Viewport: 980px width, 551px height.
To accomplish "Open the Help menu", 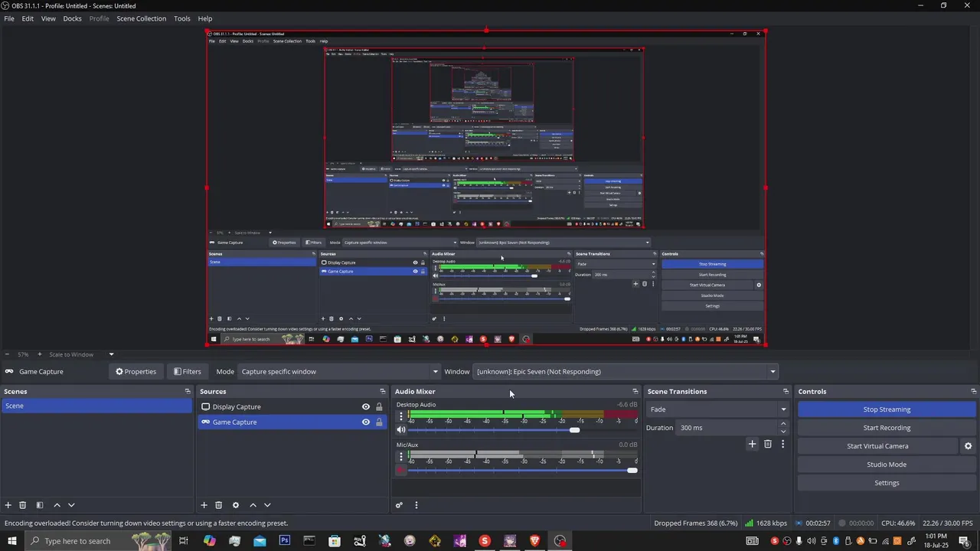I will point(205,18).
